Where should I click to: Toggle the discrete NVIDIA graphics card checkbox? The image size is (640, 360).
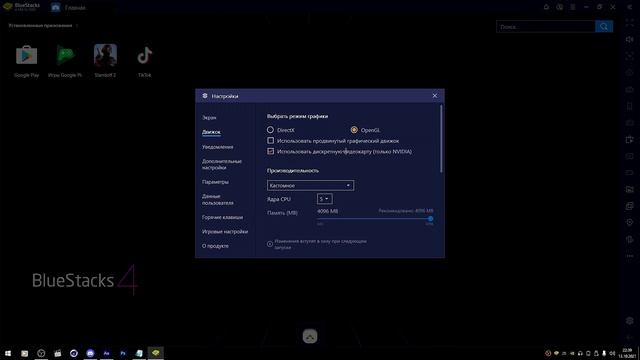click(270, 151)
